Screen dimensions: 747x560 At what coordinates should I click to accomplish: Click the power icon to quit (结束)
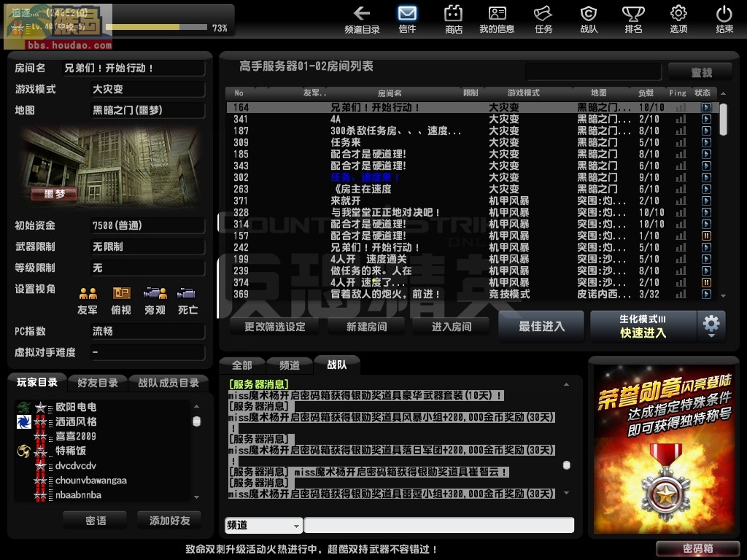724,20
